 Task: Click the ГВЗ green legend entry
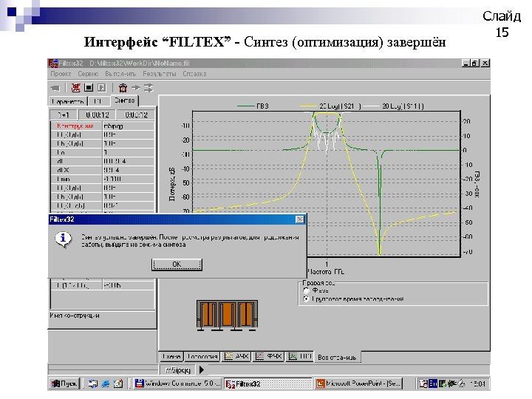[253, 106]
